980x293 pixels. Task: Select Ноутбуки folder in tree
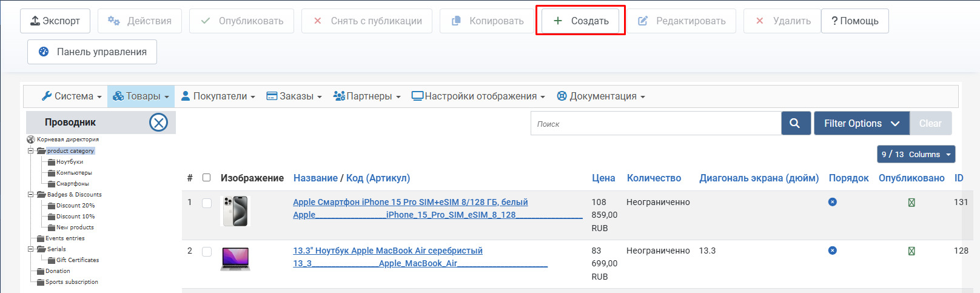click(x=70, y=162)
